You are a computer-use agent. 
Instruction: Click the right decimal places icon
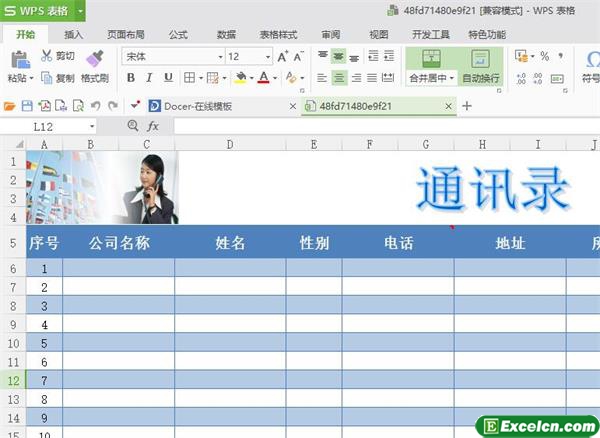[538, 79]
